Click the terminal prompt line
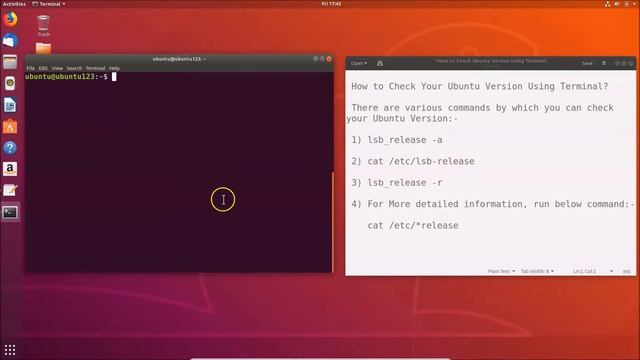The image size is (640, 360). 71,77
